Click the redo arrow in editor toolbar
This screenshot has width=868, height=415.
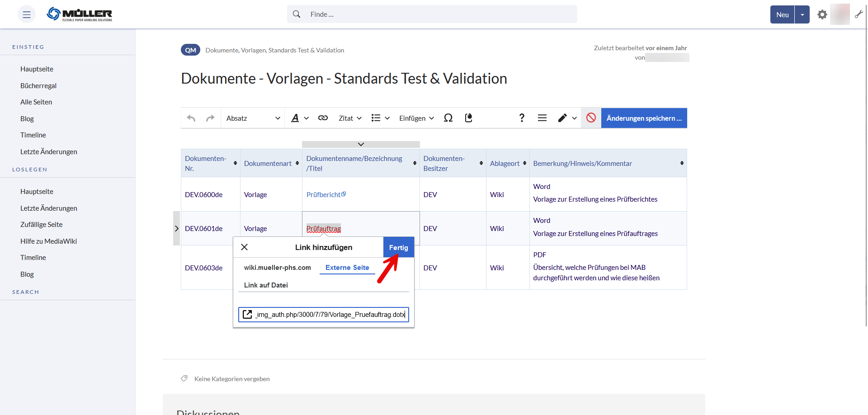coord(210,118)
